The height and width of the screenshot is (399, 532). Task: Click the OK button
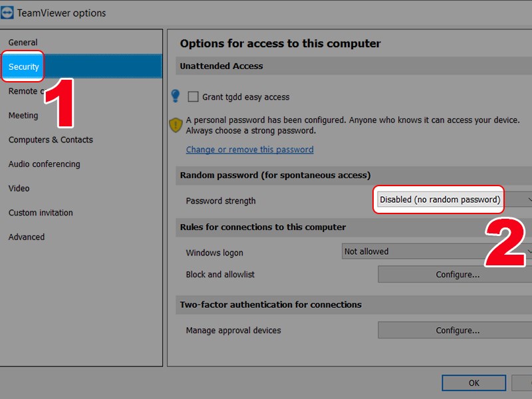click(x=474, y=383)
